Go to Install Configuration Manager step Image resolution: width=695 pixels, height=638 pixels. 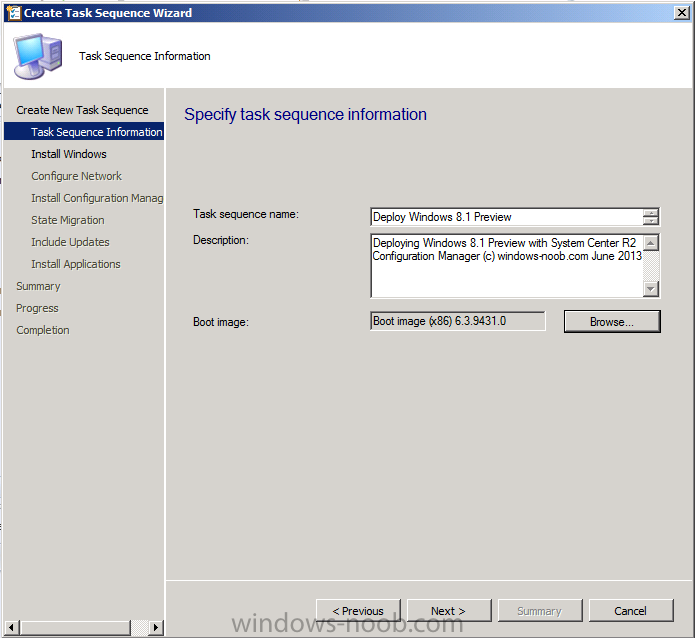pyautogui.click(x=97, y=198)
